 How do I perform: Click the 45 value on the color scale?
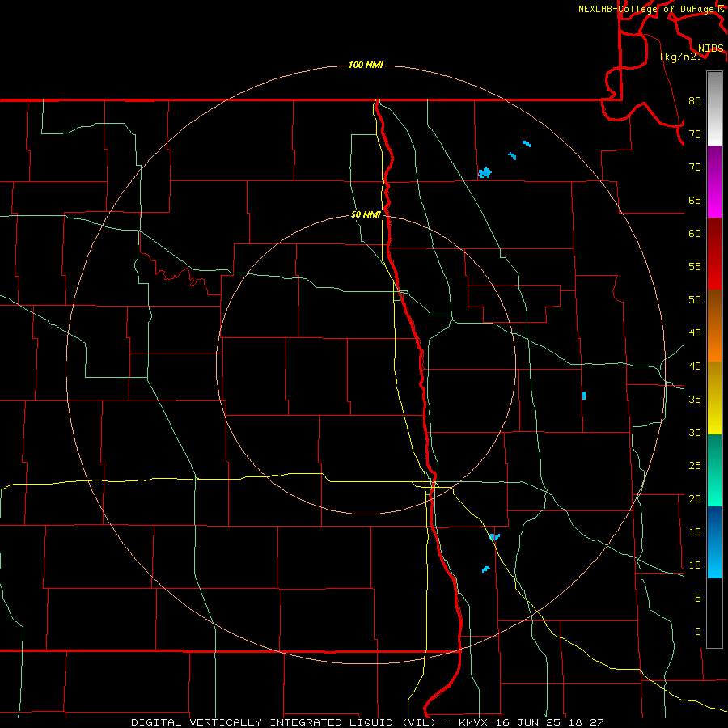point(695,333)
